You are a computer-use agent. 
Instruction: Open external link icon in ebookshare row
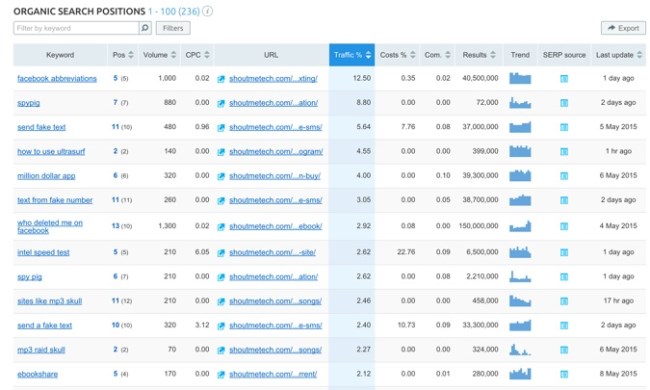221,375
